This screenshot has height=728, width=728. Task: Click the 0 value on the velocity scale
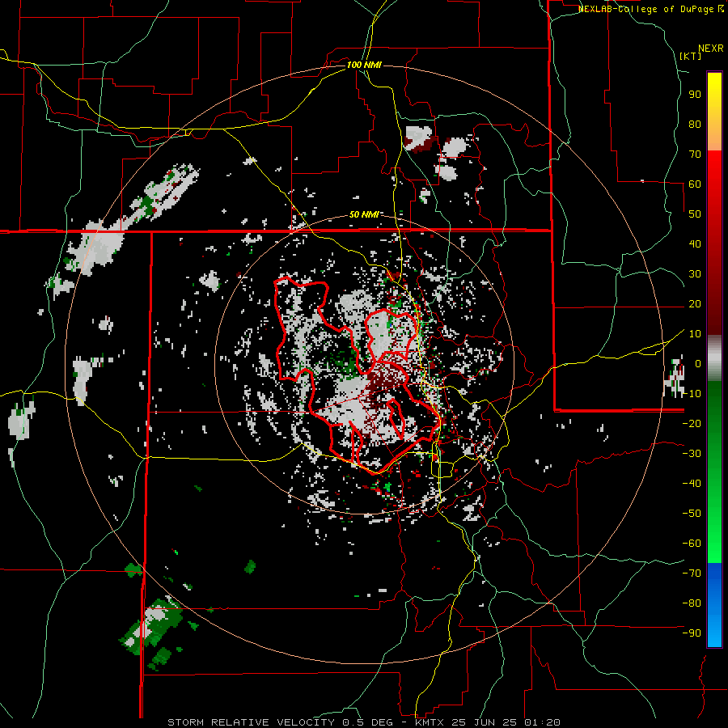pos(698,364)
